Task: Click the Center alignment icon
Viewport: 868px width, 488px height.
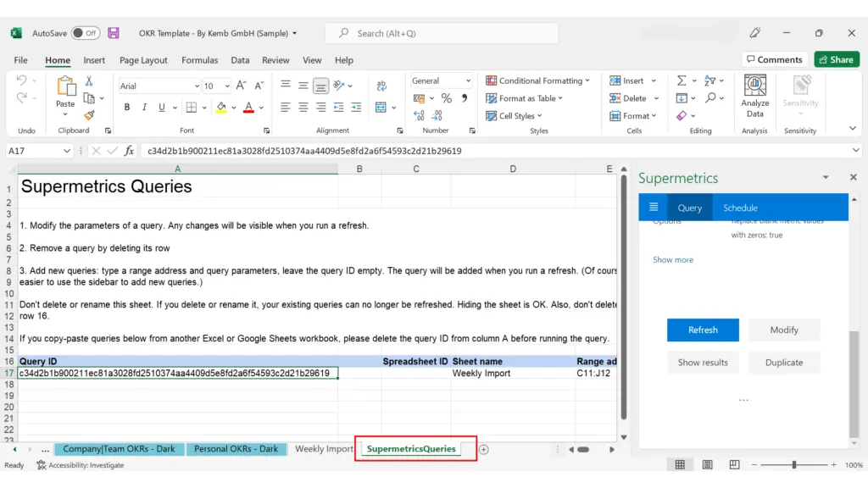Action: click(x=303, y=108)
